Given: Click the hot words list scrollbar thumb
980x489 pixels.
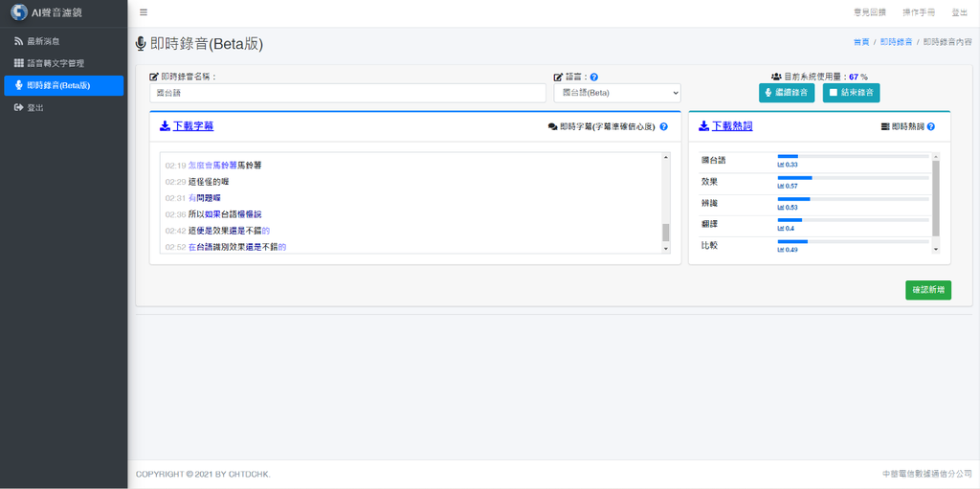Looking at the screenshot, I should (936, 198).
